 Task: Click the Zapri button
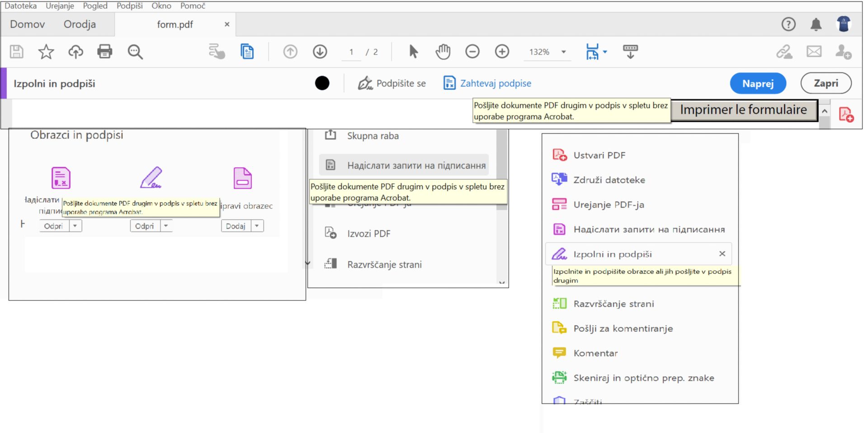[x=826, y=84]
